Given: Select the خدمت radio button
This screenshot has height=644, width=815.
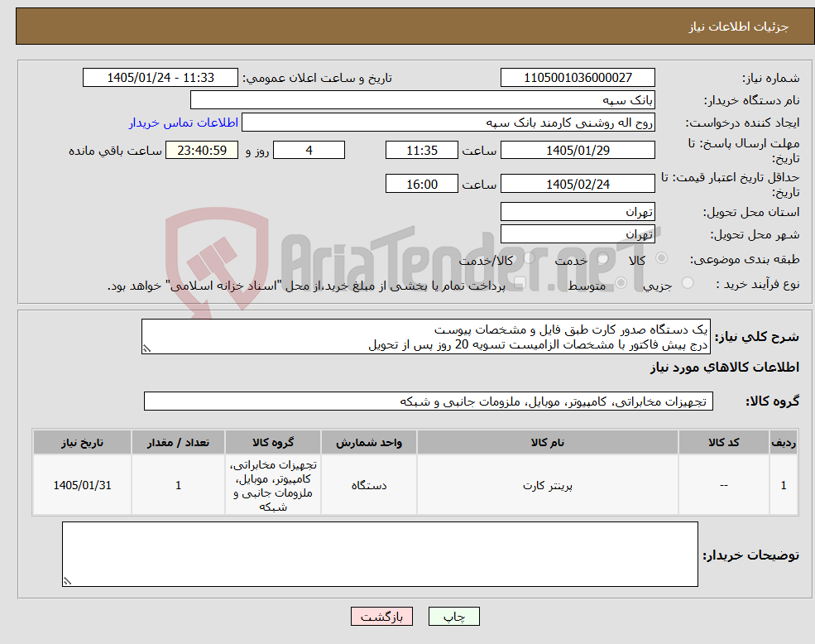Looking at the screenshot, I should [603, 258].
